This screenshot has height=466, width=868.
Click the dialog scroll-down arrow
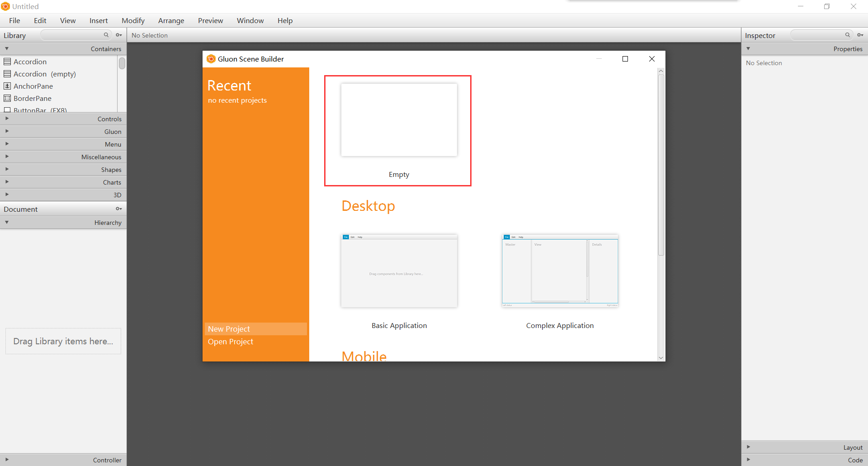coord(661,358)
